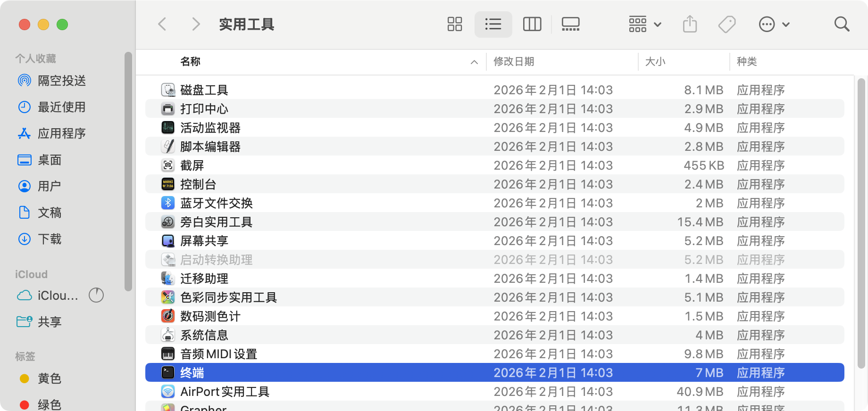This screenshot has height=411, width=868.
Task: Click the 磁盘工具 app icon
Action: click(x=168, y=90)
